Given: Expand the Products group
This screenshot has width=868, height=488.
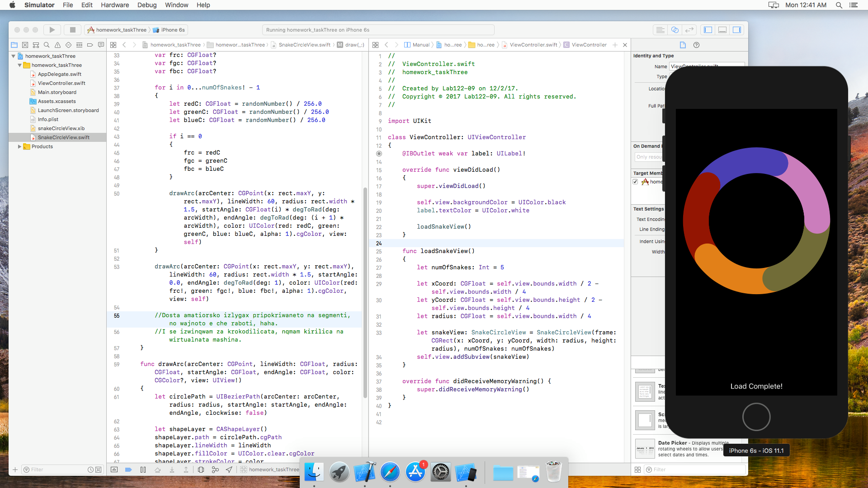Looking at the screenshot, I should (x=19, y=146).
